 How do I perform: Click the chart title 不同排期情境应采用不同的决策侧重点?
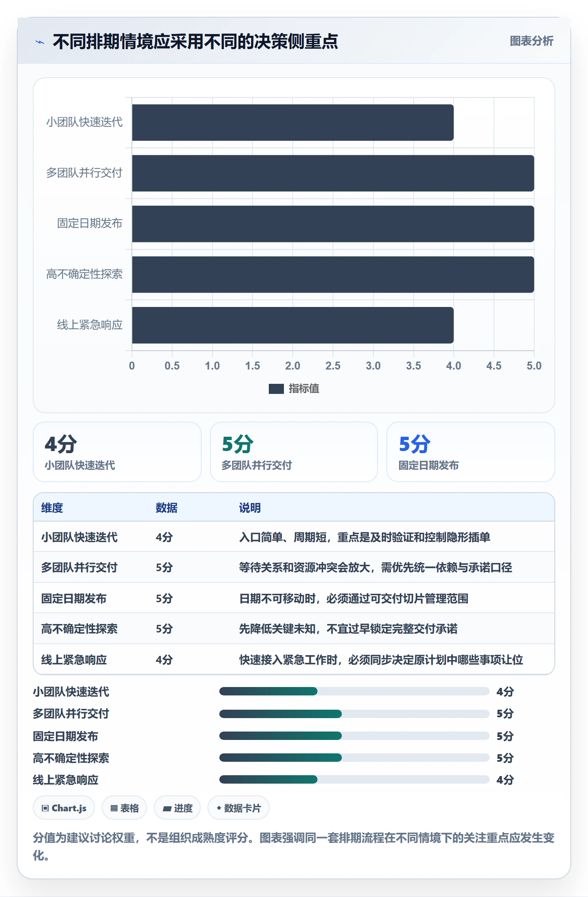tap(195, 42)
